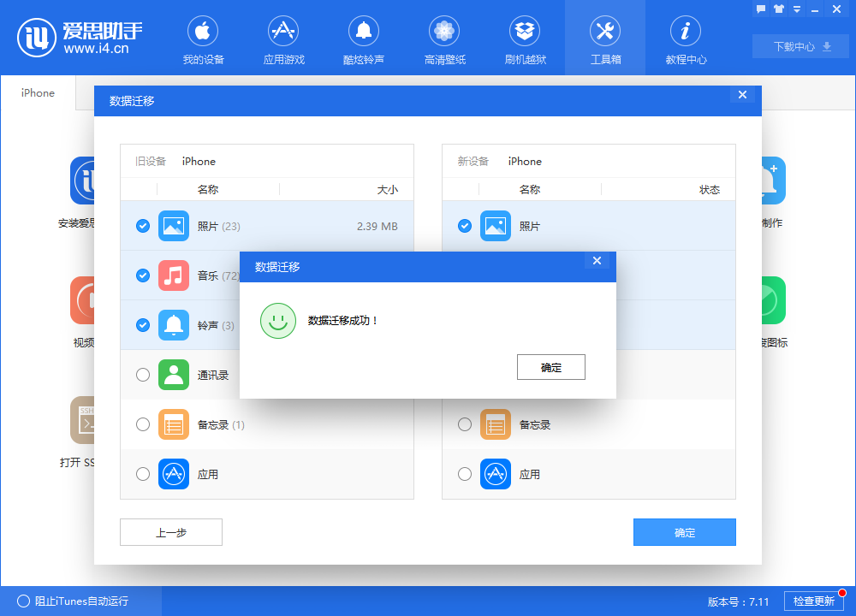The image size is (856, 616).
Task: Open the 我的设备 section
Action: tap(202, 38)
